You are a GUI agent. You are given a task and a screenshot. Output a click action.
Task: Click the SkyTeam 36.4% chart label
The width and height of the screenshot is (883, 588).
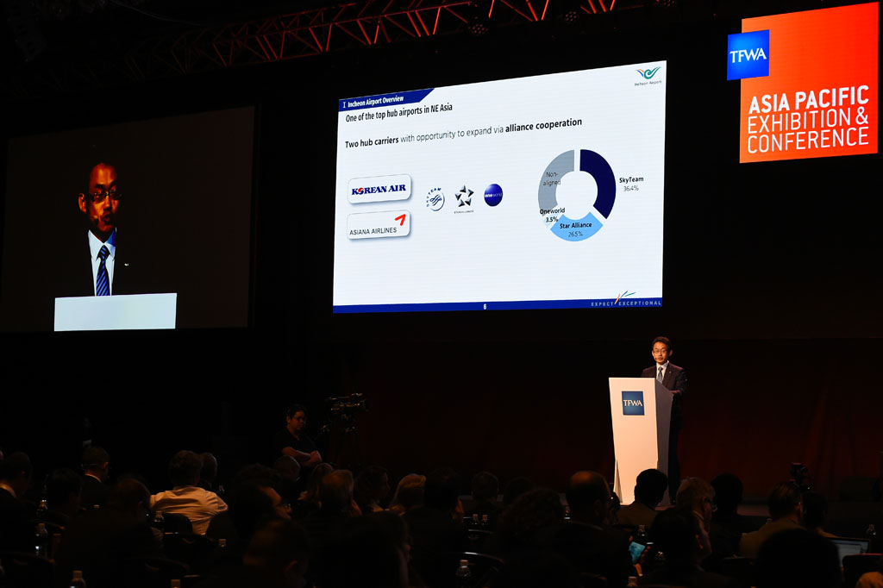[630, 184]
